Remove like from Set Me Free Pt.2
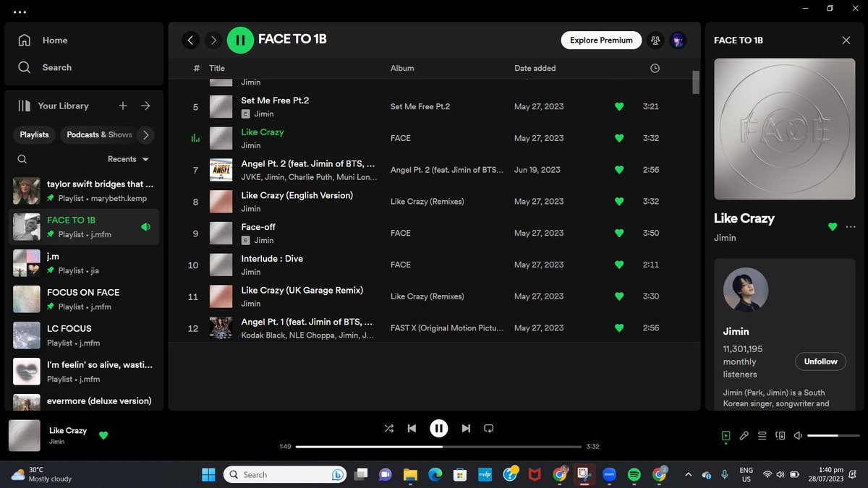The image size is (868, 488). tap(619, 106)
